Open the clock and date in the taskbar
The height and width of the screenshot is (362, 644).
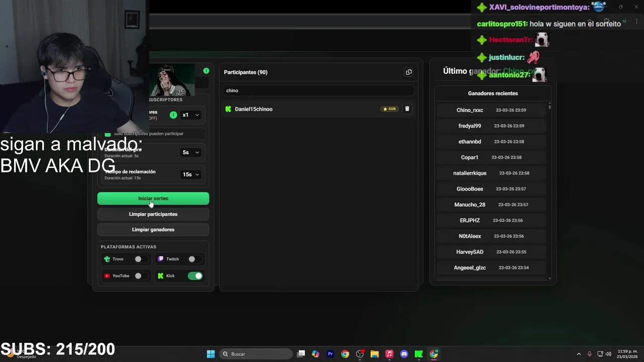pyautogui.click(x=627, y=354)
